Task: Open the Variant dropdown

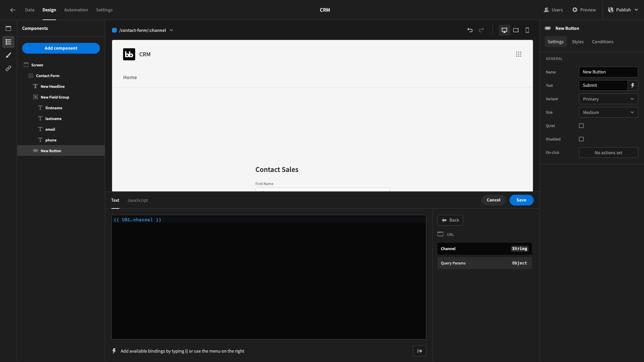Action: pyautogui.click(x=609, y=99)
